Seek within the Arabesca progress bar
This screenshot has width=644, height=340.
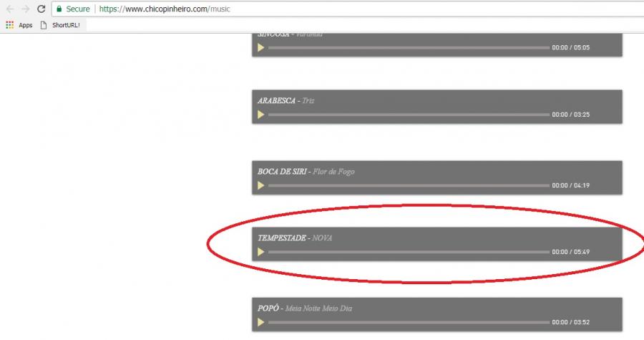coord(409,115)
